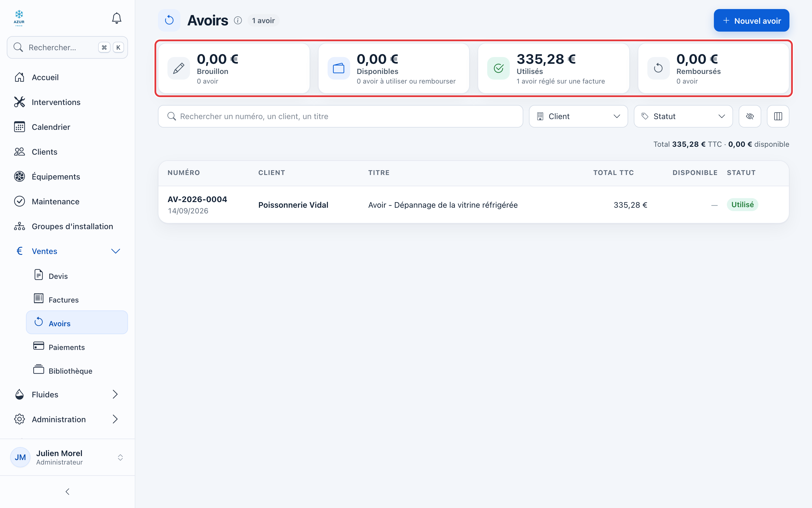Click the 335,28 € Utilisés card

point(553,68)
